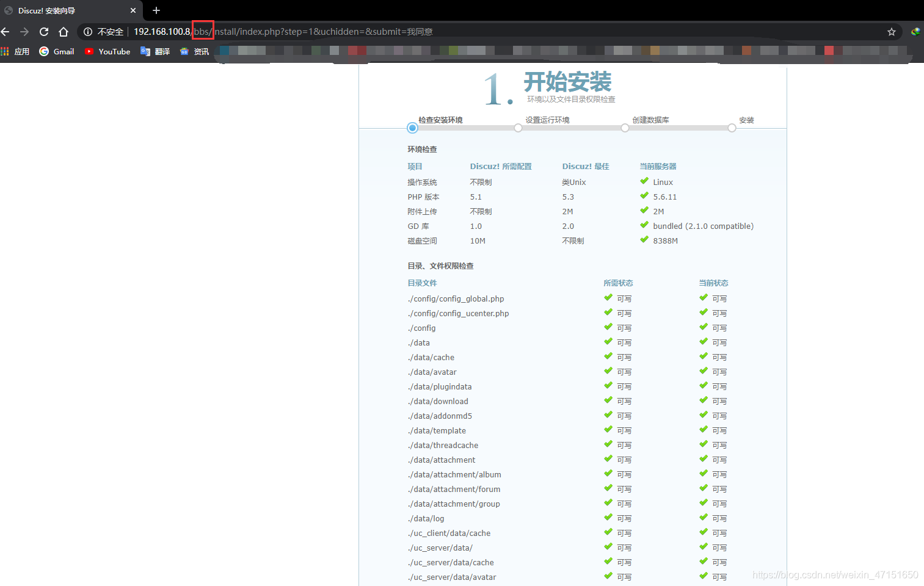The height and width of the screenshot is (586, 924).
Task: Open the Gmail bookmark
Action: [x=57, y=52]
